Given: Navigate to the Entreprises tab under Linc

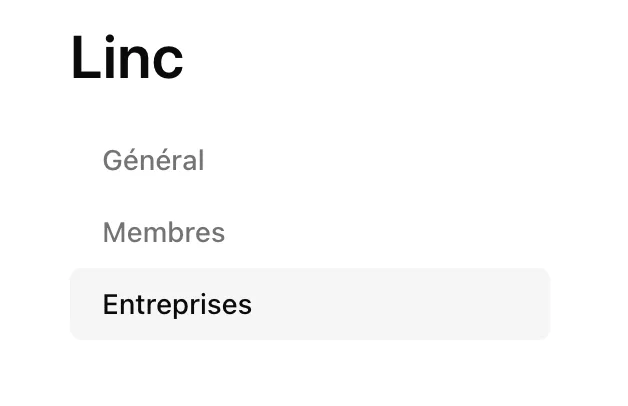Looking at the screenshot, I should pos(310,304).
